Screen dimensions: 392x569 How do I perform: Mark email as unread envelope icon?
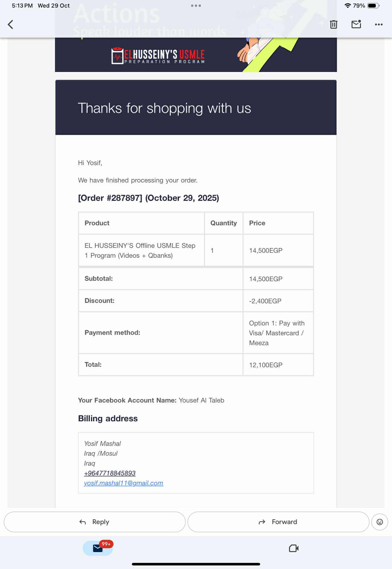(356, 24)
